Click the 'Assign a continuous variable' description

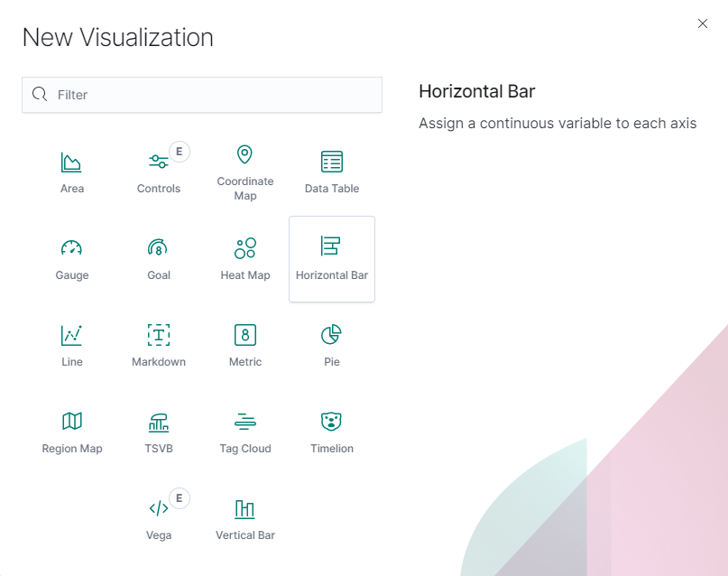click(558, 124)
